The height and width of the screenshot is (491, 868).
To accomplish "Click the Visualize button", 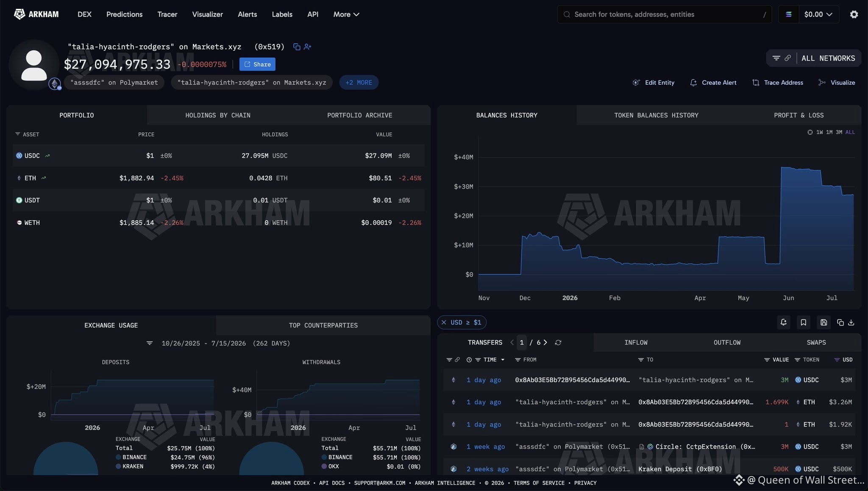I will pos(836,83).
